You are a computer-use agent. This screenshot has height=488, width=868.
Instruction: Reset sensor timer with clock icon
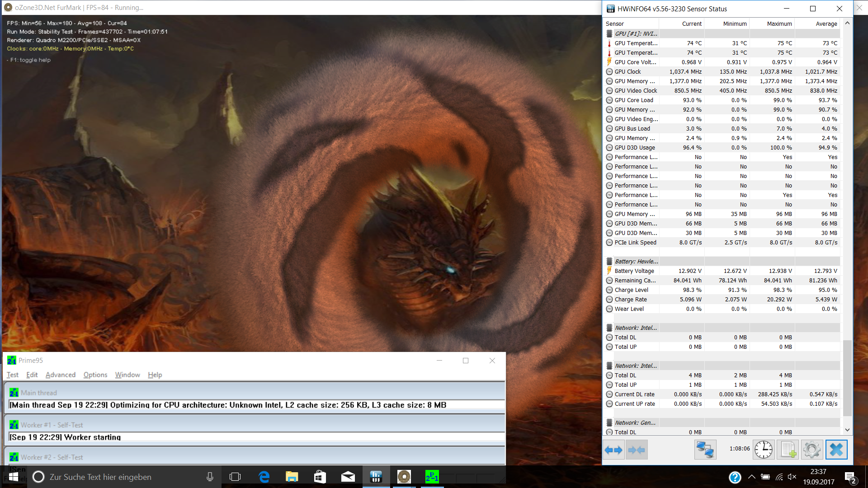pyautogui.click(x=764, y=450)
